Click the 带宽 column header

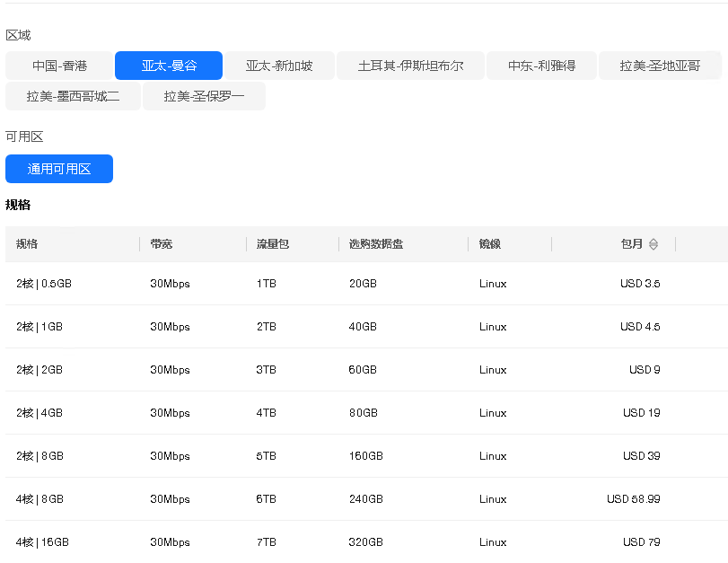coord(162,244)
